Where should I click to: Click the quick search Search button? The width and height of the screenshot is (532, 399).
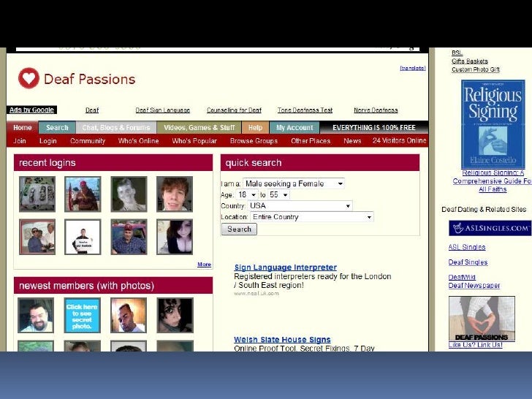[x=239, y=229]
